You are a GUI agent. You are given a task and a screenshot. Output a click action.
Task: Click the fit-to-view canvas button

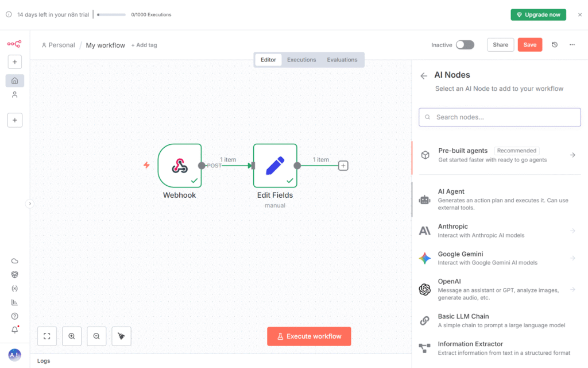[47, 336]
